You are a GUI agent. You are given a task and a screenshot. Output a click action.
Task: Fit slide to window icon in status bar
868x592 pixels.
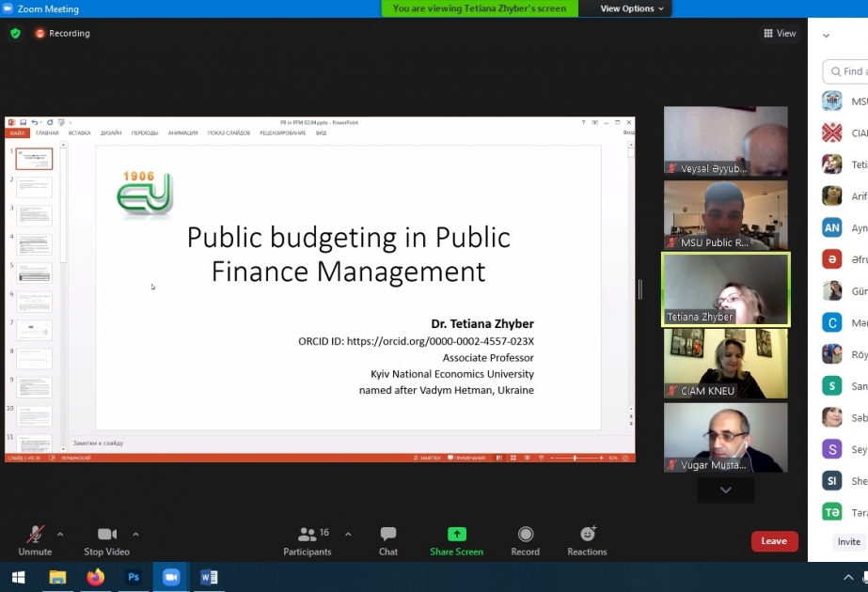625,459
